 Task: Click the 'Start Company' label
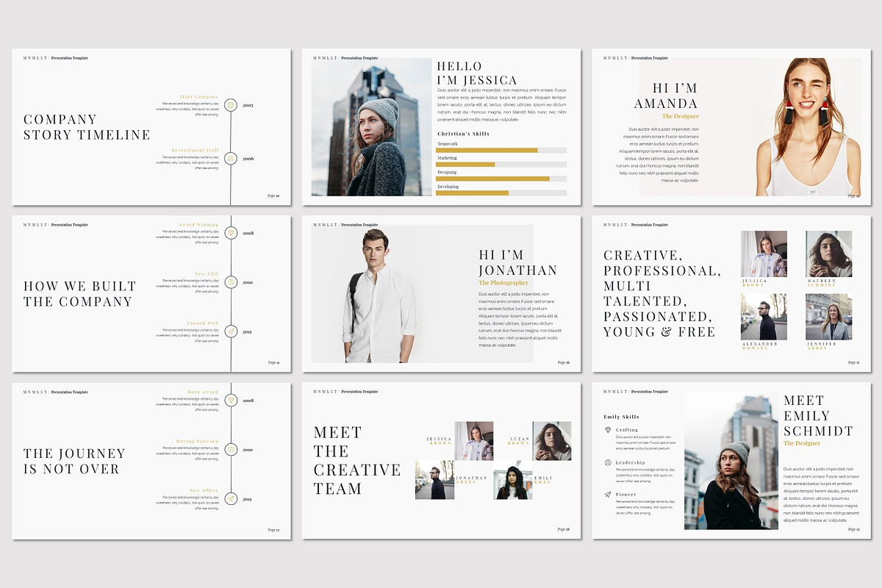tap(199, 97)
